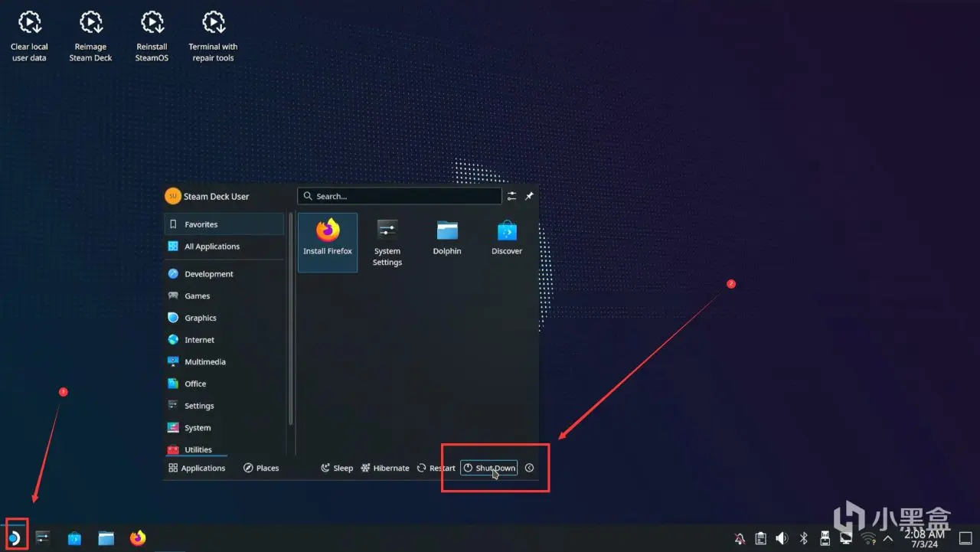This screenshot has width=980, height=552.
Task: Click the Show Desktop button on taskbar
Action: (965, 538)
